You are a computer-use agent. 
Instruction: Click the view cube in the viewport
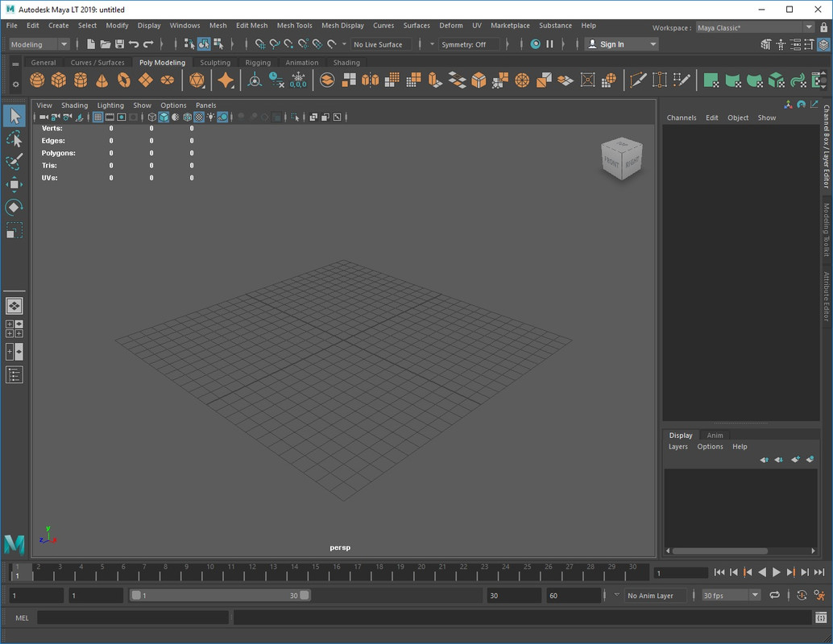622,158
